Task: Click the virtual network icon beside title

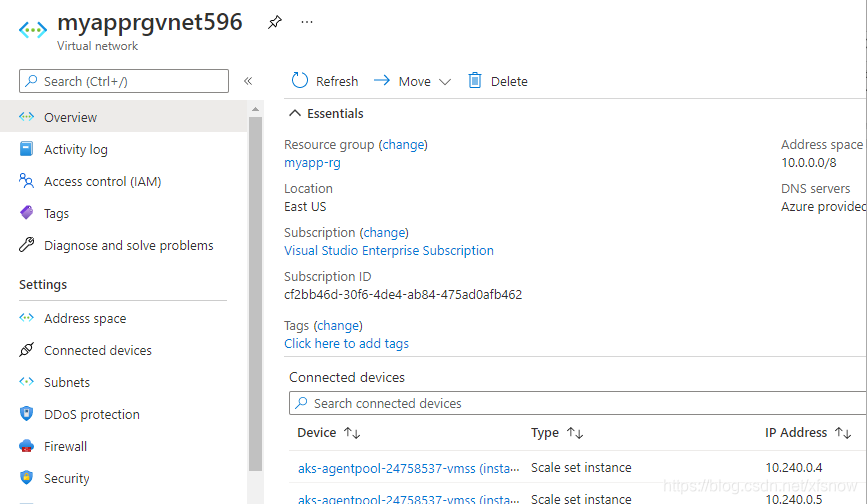Action: click(x=33, y=29)
